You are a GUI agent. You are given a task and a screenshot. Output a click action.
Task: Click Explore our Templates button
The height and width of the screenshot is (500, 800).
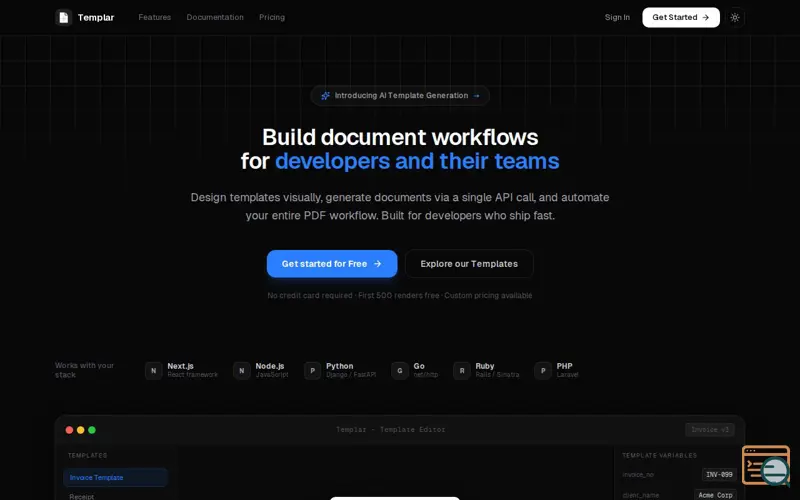click(469, 264)
